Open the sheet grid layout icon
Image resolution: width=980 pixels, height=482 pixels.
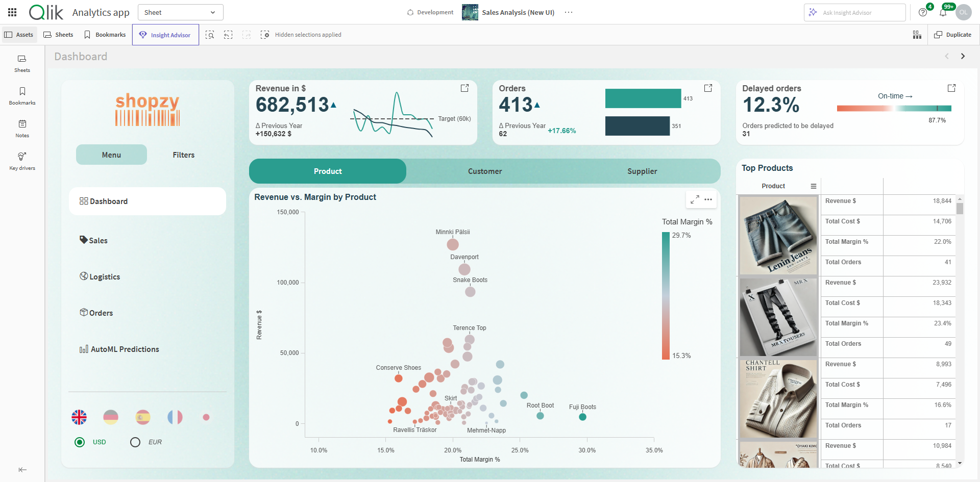click(x=917, y=35)
